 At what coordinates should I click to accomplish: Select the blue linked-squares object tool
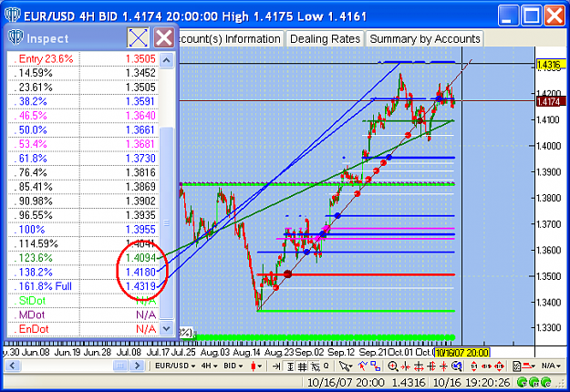pos(376,366)
